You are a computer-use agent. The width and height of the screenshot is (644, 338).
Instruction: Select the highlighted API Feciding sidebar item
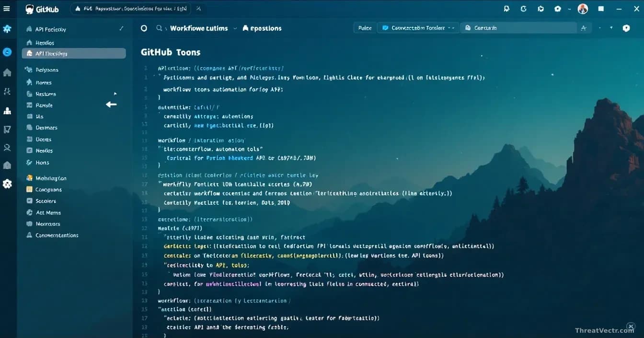click(74, 53)
